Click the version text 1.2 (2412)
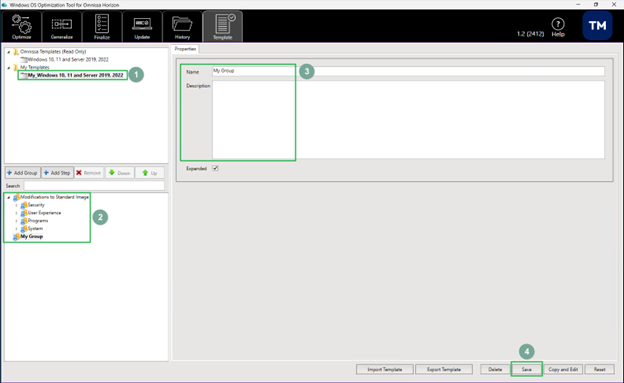Screen dimensions: 624x383 click(x=530, y=34)
